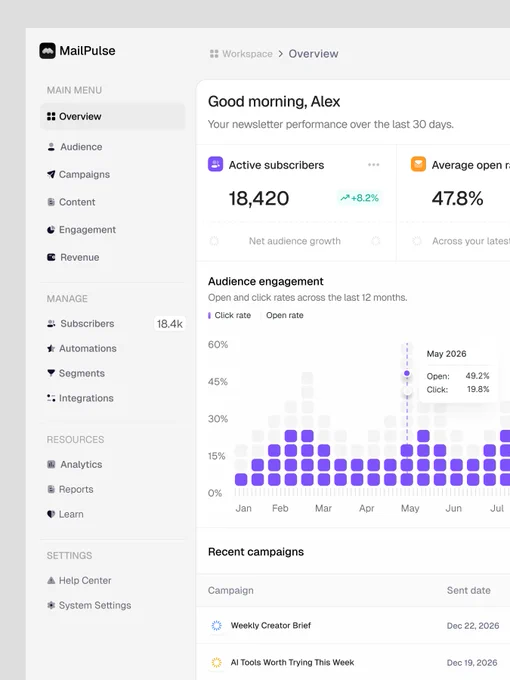Viewport: 510px width, 680px height.
Task: Toggle the Click rate legend item
Action: [229, 315]
